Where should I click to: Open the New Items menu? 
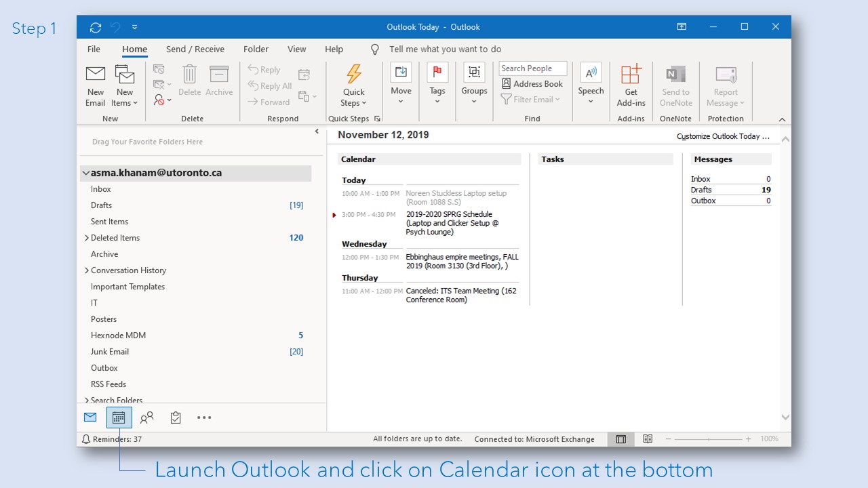[x=125, y=85]
